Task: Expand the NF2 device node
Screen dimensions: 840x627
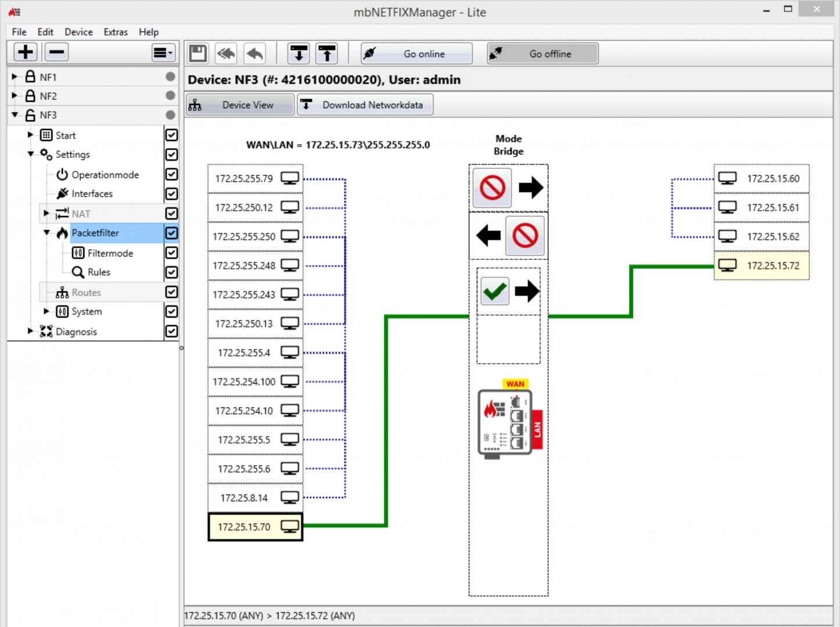Action: click(15, 95)
